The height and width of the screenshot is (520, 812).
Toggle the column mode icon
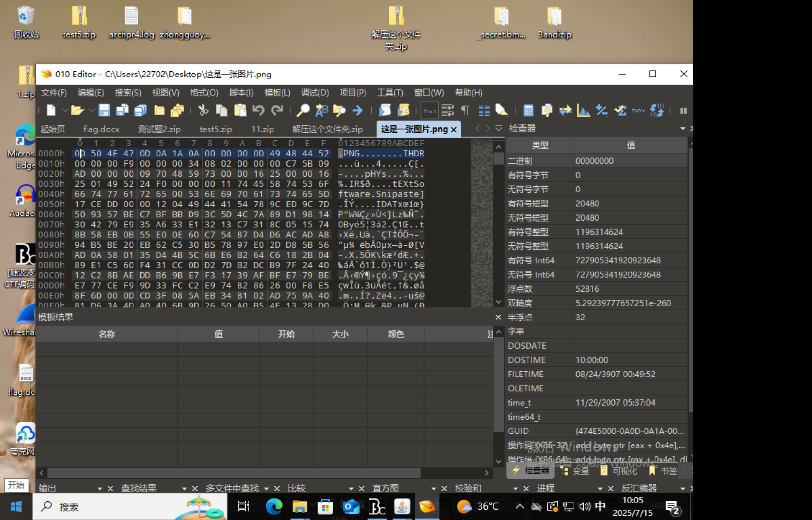pos(484,110)
